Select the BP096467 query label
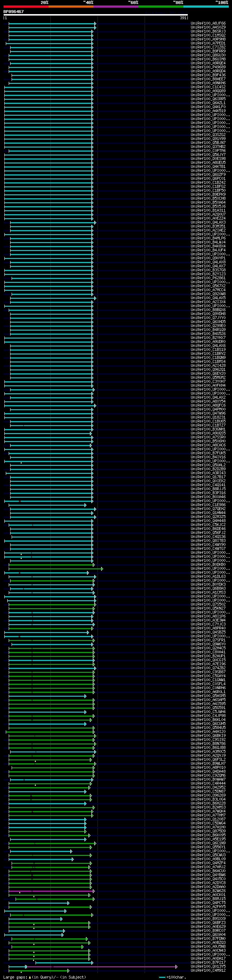The image size is (232, 980). point(14,12)
